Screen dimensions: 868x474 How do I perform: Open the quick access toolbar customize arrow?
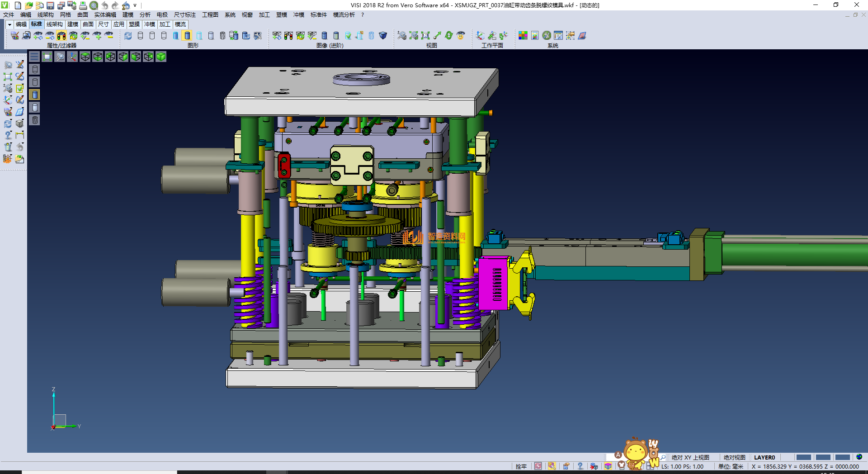coord(135,5)
